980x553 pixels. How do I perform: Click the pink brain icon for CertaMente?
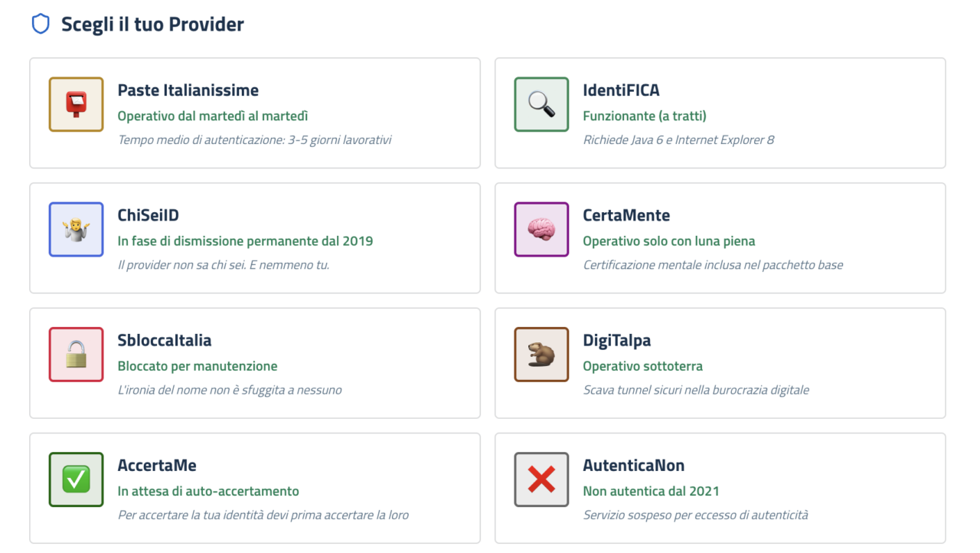pyautogui.click(x=541, y=229)
